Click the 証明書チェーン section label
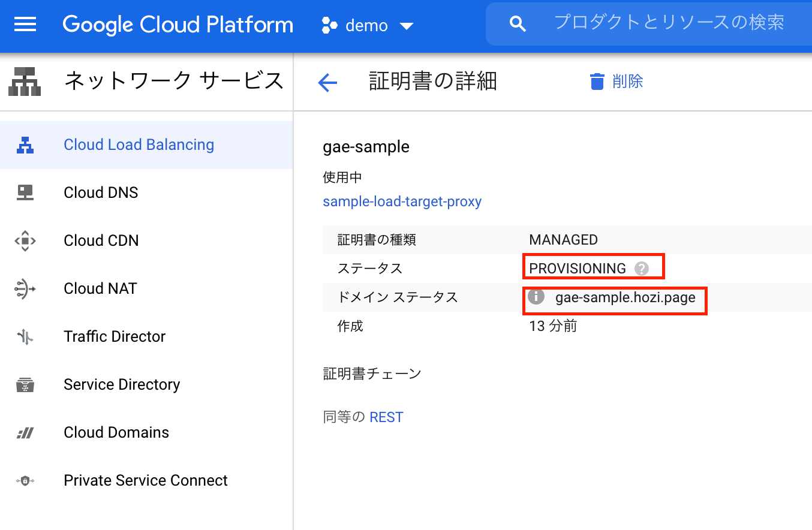812x530 pixels. click(x=372, y=374)
